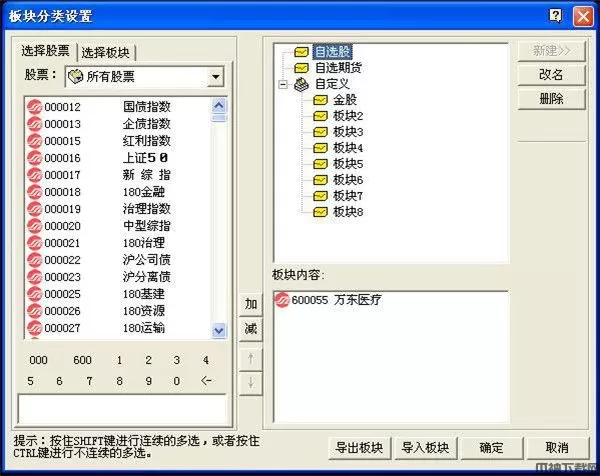Click the 000022 沪公司债 stock icon
Viewport: 600px width, 476px height.
pos(34,260)
